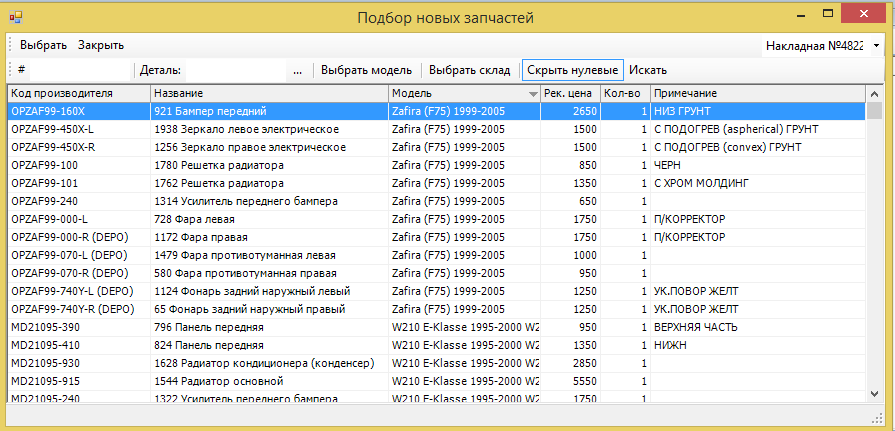This screenshot has width=895, height=431.
Task: Select the 1544 Радиатор основной row
Action: pyautogui.click(x=268, y=381)
